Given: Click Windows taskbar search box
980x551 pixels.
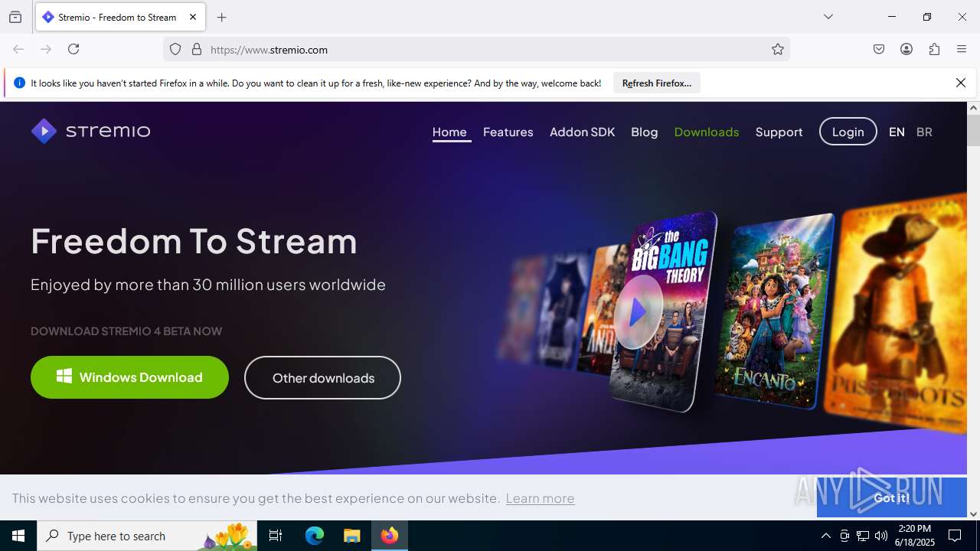Looking at the screenshot, I should tap(147, 536).
